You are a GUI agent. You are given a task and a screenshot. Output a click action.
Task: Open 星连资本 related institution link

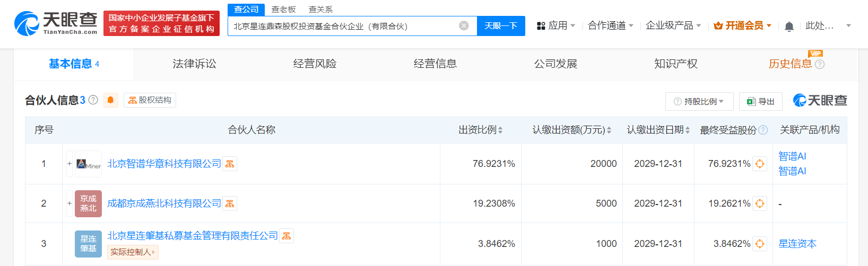click(797, 244)
